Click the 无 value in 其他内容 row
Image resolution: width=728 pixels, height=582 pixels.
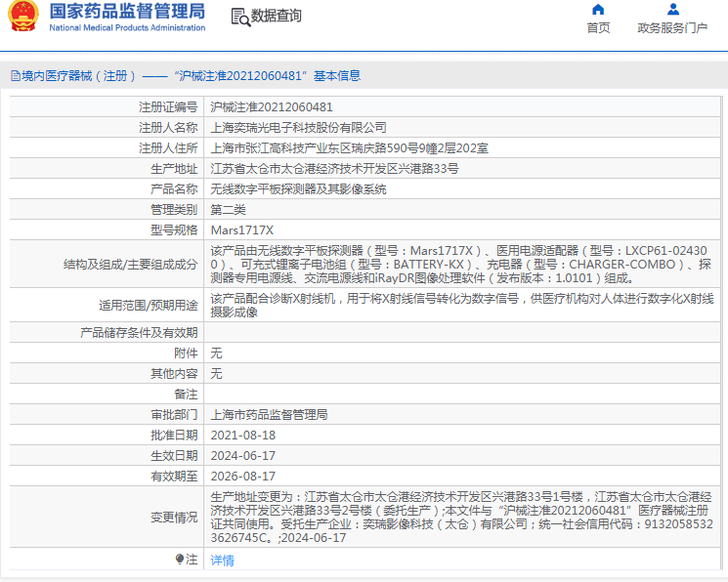(x=216, y=373)
